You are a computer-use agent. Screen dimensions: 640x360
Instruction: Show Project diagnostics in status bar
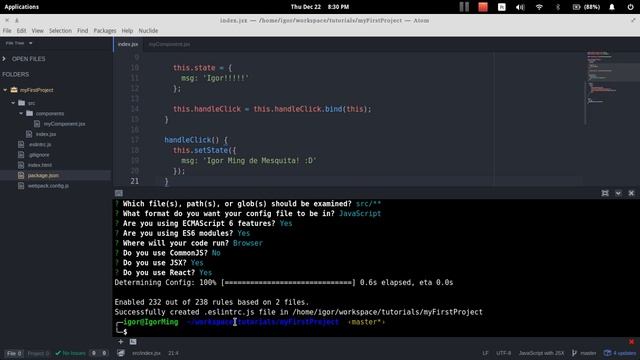click(x=38, y=353)
